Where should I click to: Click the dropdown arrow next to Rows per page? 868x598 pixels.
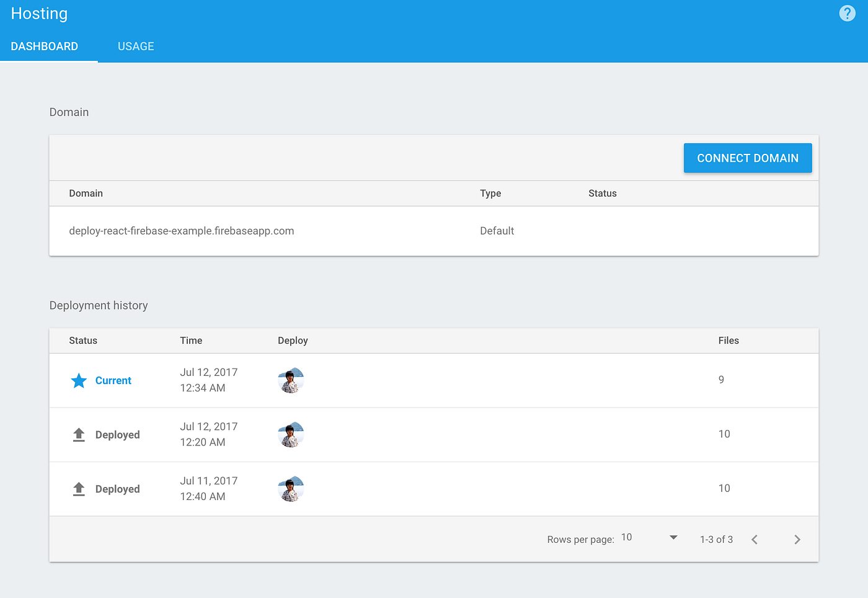click(x=673, y=538)
